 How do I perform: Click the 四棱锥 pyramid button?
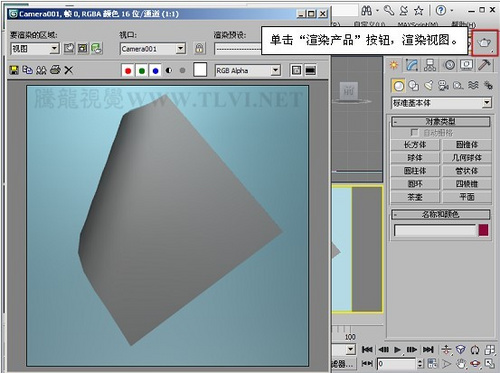click(x=467, y=184)
